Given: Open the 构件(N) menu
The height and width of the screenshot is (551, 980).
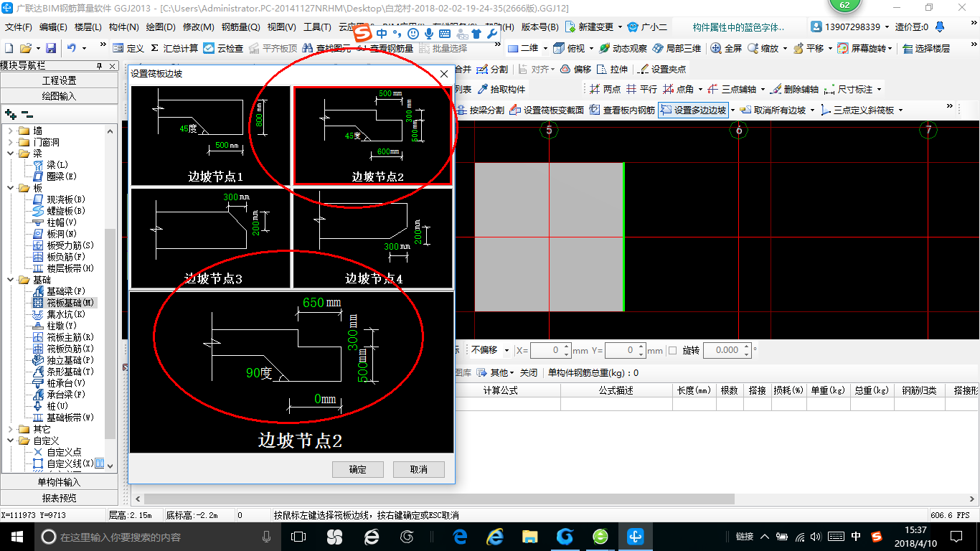Looking at the screenshot, I should [123, 27].
